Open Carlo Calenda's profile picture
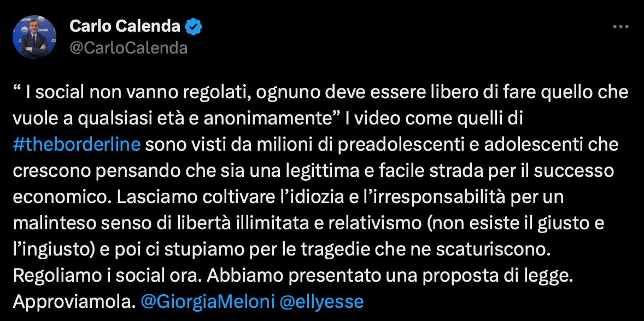Image resolution: width=644 pixels, height=321 pixels. [34, 37]
